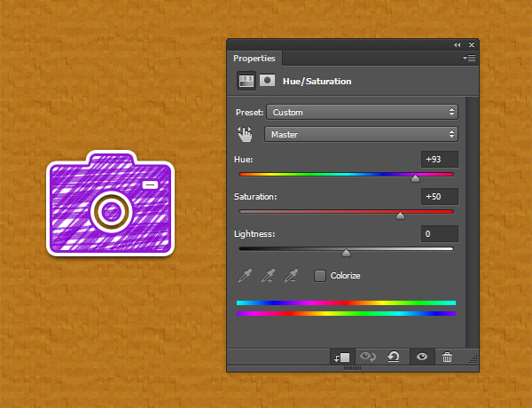Viewport: 532px width, 408px height.
Task: Click the Lightness value field showing 0
Action: click(440, 233)
